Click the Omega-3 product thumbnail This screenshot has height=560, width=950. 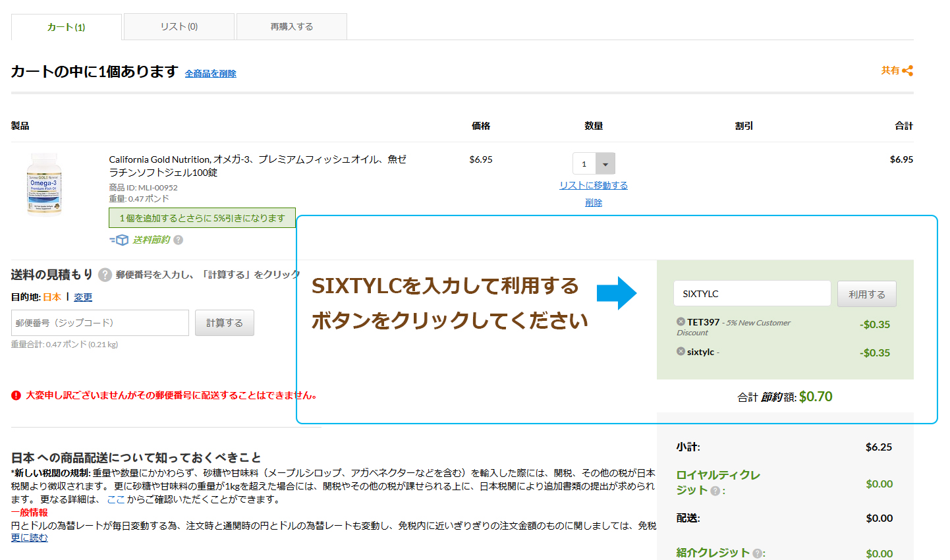pyautogui.click(x=44, y=184)
